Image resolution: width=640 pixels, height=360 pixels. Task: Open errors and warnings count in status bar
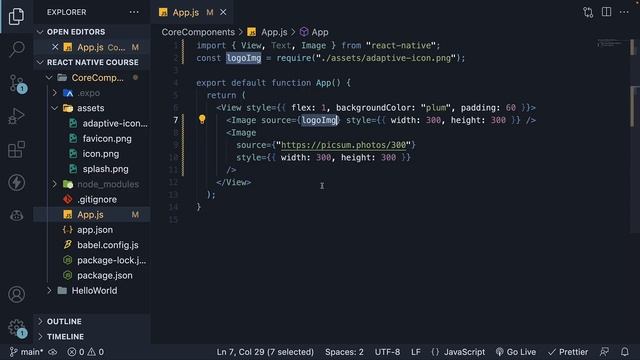[x=85, y=352]
